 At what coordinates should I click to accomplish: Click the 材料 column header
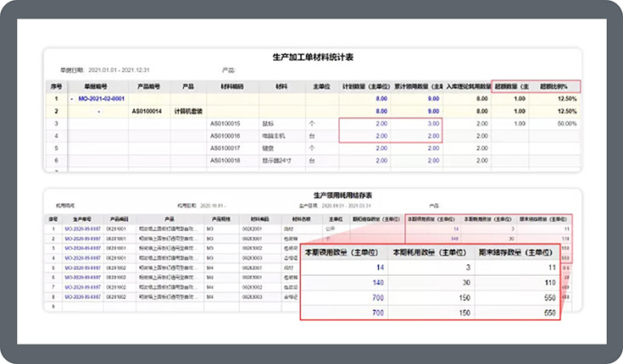tap(281, 86)
